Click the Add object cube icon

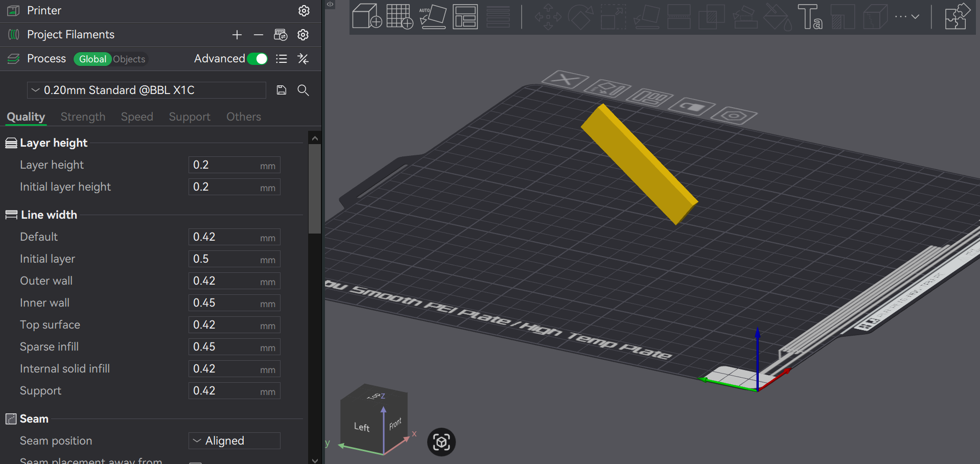point(367,16)
